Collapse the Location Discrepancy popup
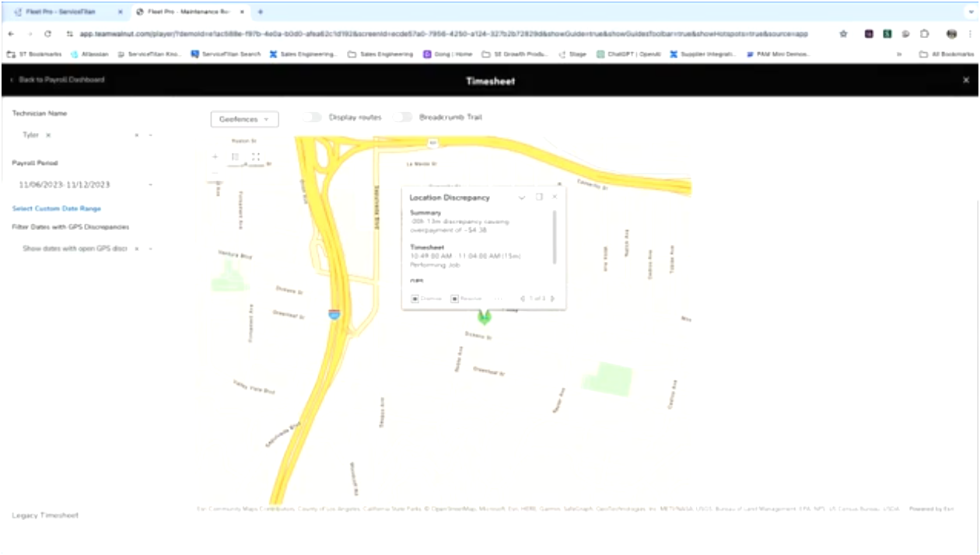 pyautogui.click(x=522, y=197)
